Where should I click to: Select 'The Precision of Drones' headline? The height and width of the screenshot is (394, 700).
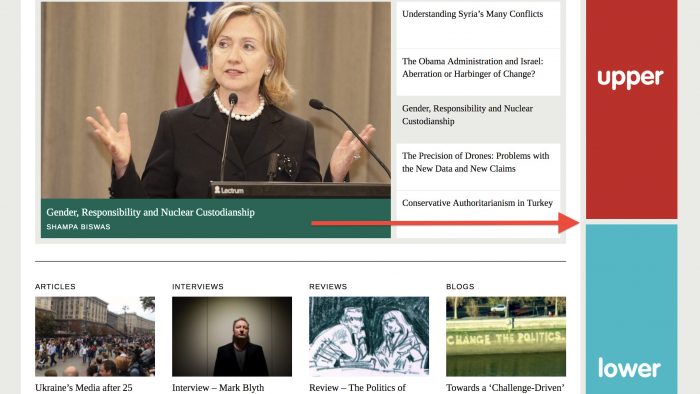pyautogui.click(x=475, y=162)
